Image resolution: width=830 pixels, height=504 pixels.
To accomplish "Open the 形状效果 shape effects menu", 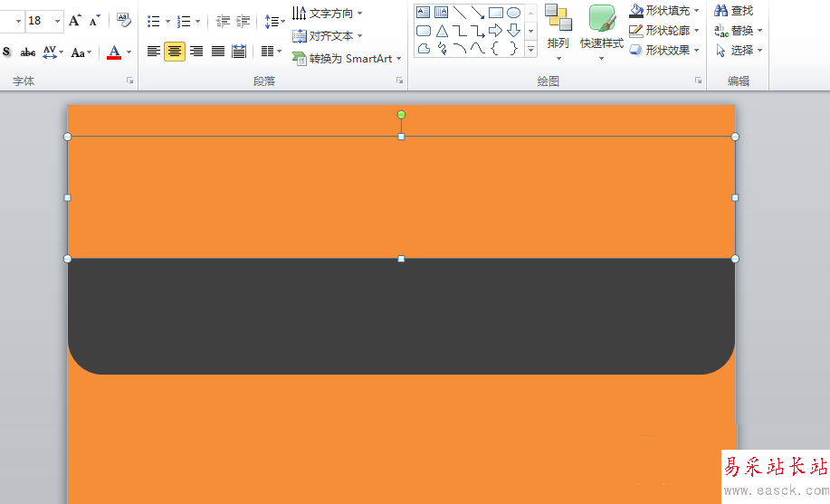I will coord(664,51).
